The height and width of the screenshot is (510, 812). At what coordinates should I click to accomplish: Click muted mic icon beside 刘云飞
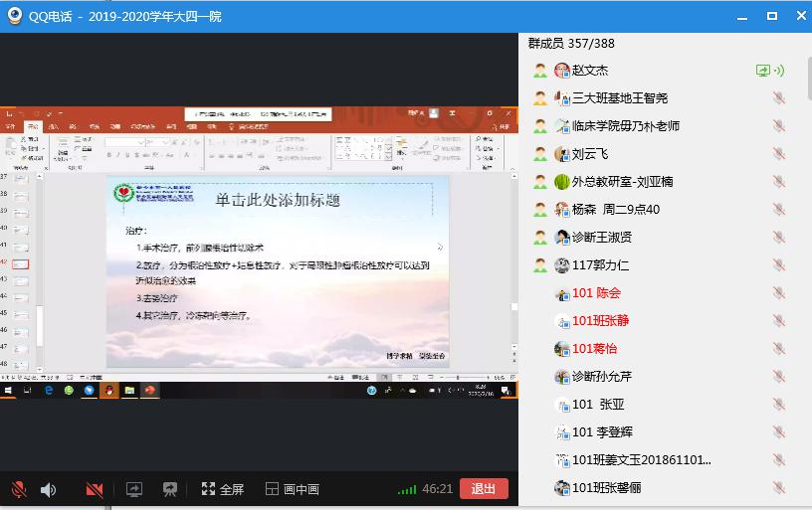[779, 154]
